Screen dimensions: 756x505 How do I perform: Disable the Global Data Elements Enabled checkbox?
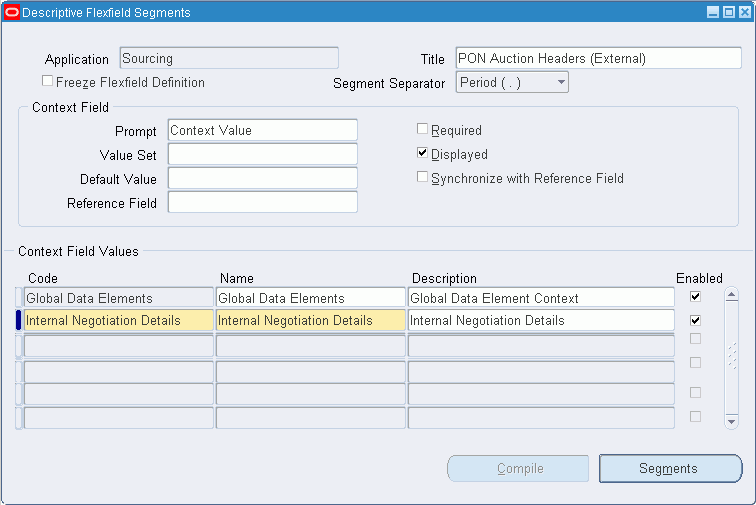(x=696, y=297)
